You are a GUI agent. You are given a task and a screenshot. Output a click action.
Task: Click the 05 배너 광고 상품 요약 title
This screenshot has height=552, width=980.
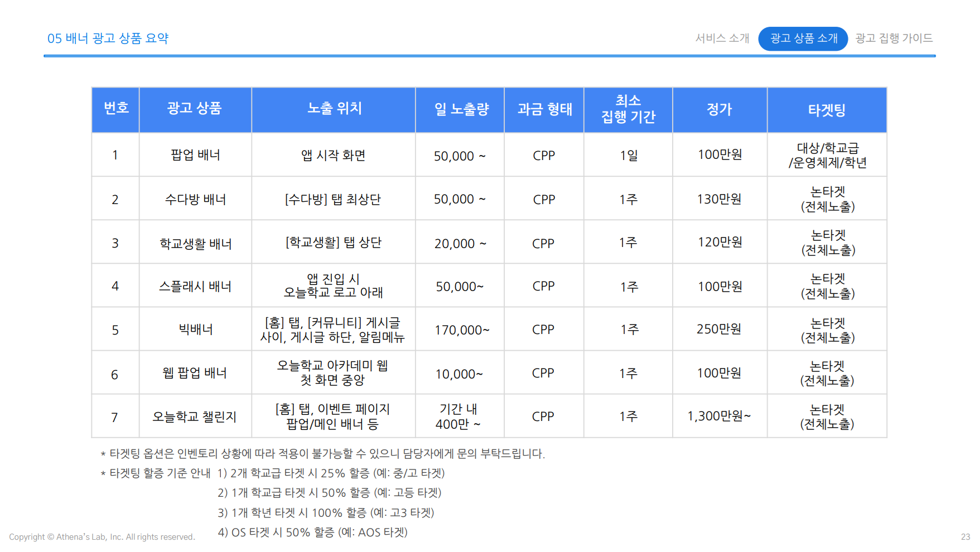coord(108,38)
